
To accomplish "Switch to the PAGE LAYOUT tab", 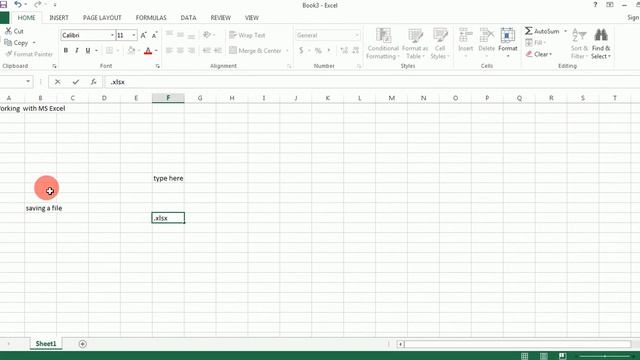I will tap(102, 18).
